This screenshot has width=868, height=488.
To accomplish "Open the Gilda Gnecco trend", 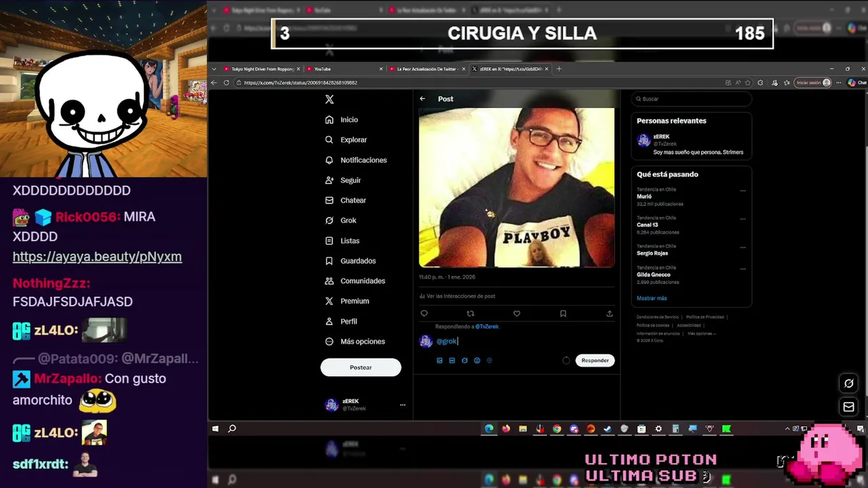I will (654, 274).
